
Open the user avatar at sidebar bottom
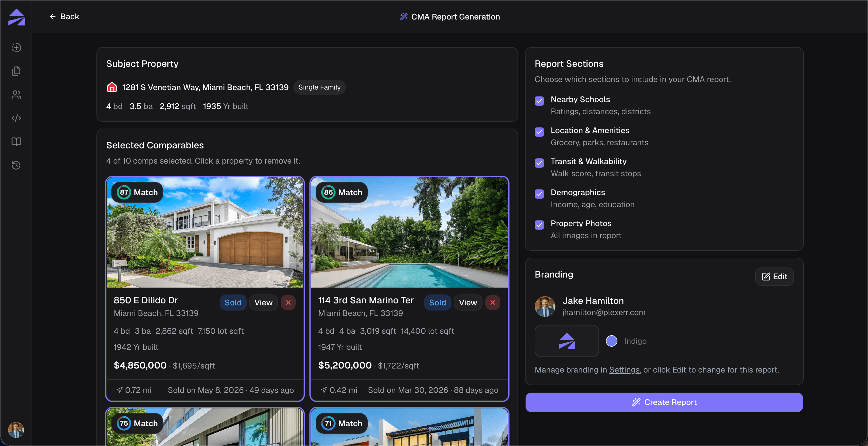click(16, 430)
